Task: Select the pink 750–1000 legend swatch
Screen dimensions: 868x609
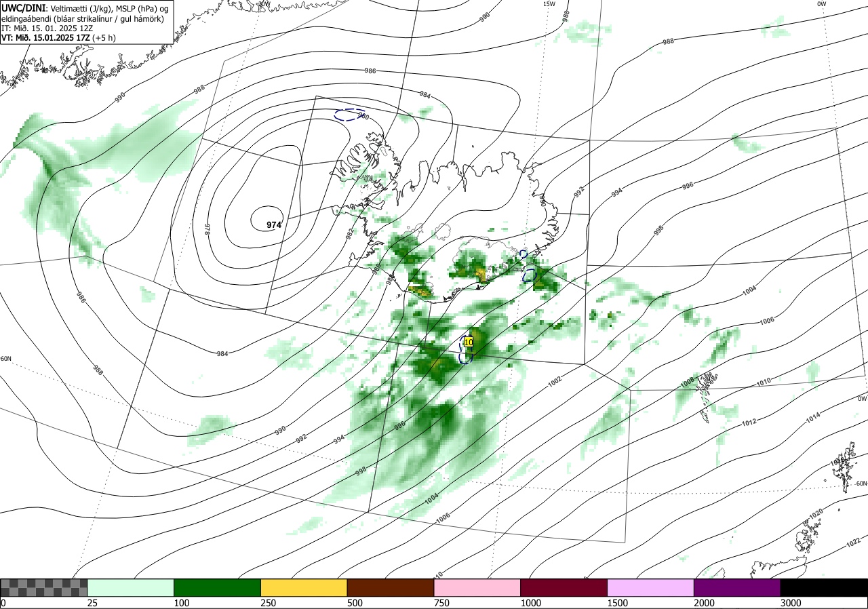Action: (x=477, y=587)
